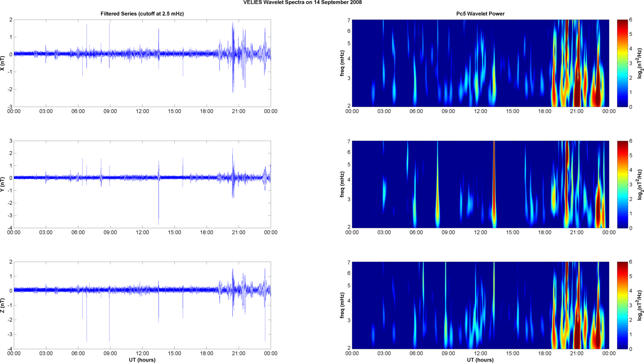Click the colorbar beside the top spectrogram
The width and height of the screenshot is (644, 363).
(x=622, y=63)
